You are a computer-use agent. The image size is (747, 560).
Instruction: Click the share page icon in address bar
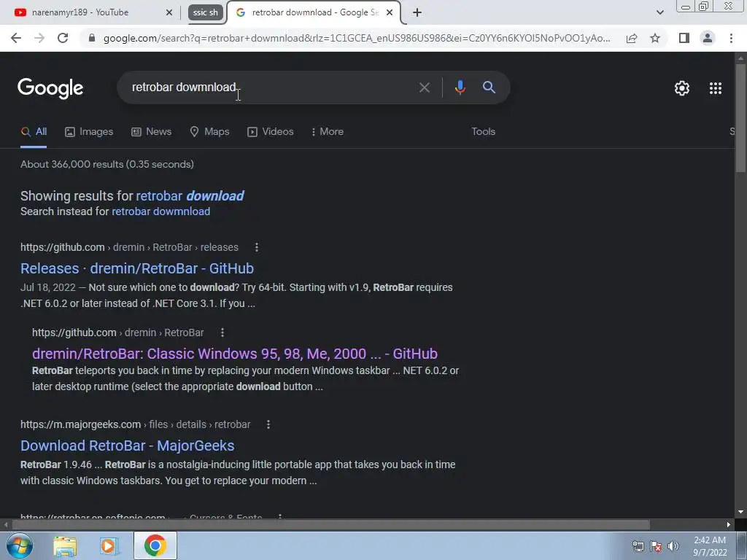[632, 38]
